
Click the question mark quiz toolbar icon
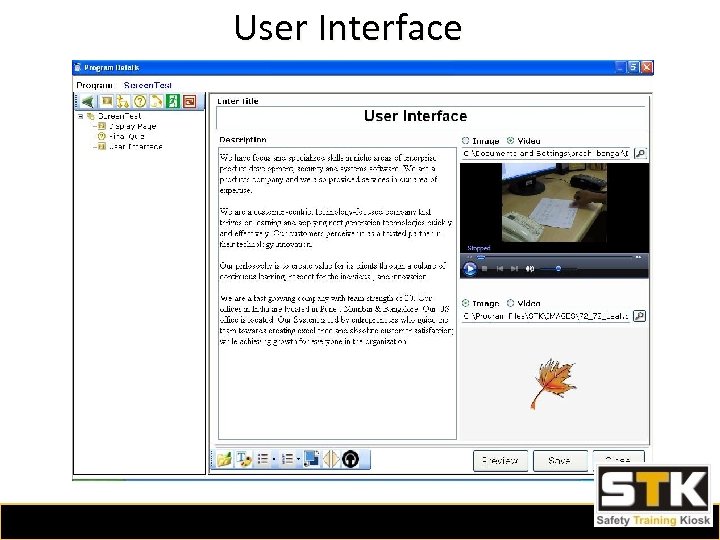[140, 101]
